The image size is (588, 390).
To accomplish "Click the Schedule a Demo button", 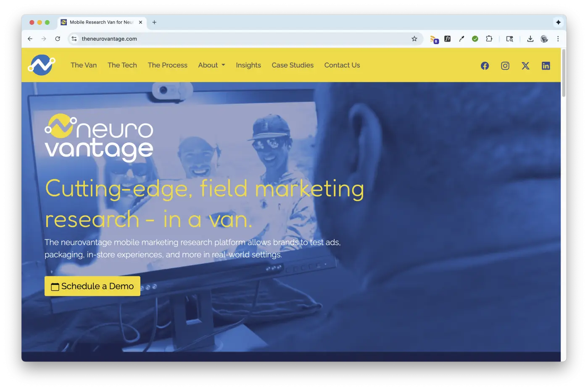I will pos(92,286).
